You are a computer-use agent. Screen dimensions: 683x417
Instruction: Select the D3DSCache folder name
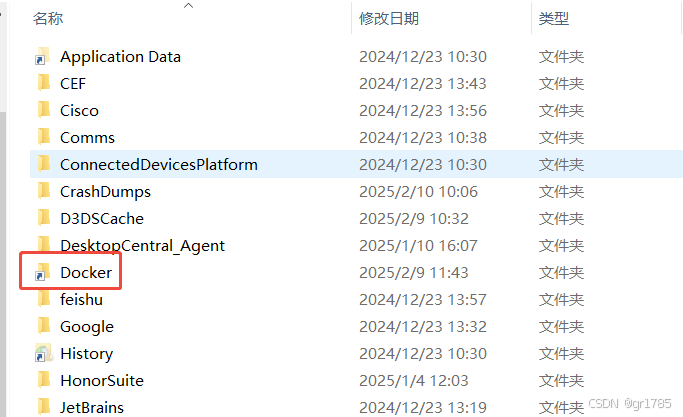(x=102, y=219)
